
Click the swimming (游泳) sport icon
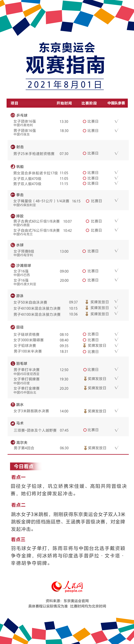coord(13,296)
